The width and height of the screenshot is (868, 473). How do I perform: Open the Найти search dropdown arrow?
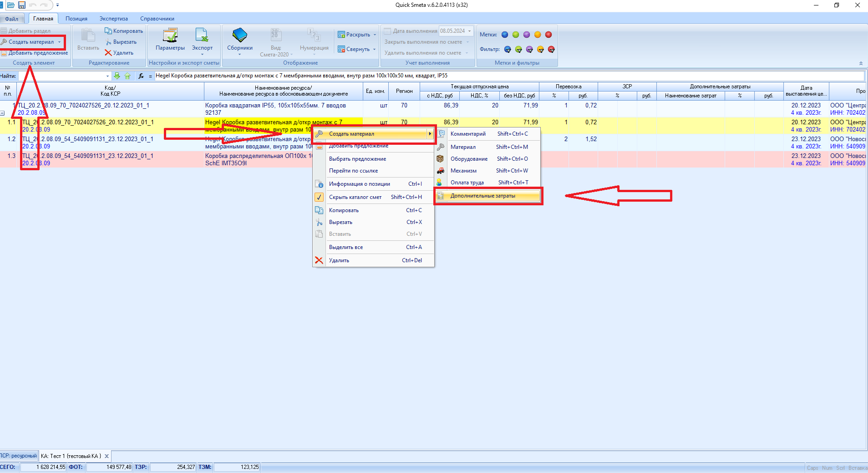107,76
